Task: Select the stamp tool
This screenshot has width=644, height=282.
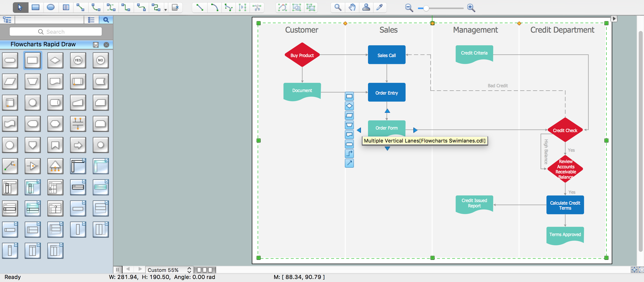Action: click(366, 8)
